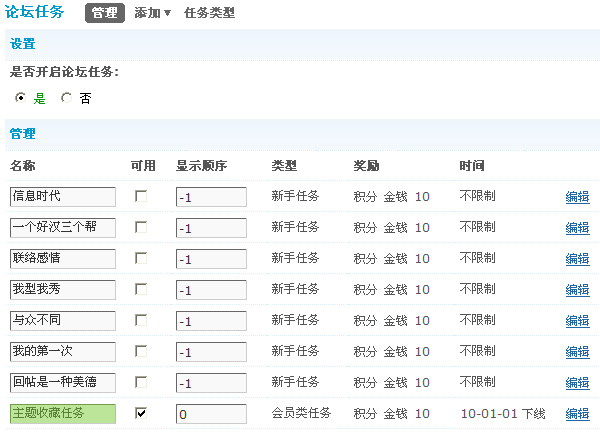600x434 pixels.
Task: Check the 回帖是一种美德 available checkbox
Action: point(141,382)
